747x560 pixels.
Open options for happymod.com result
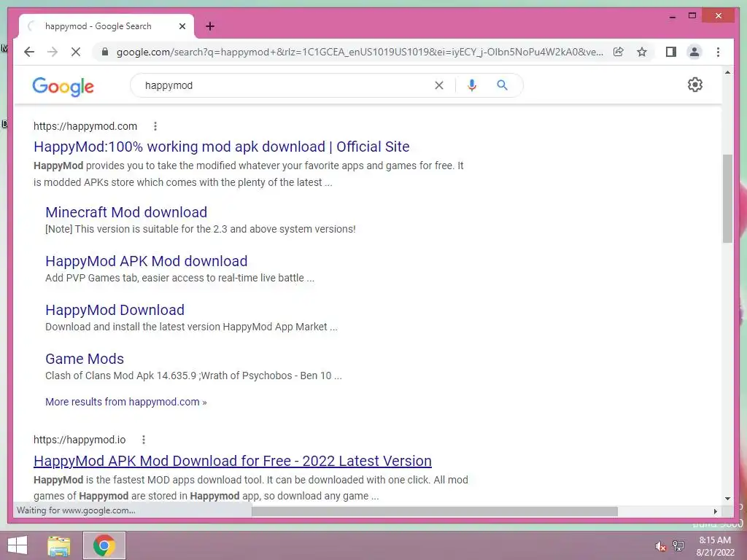(155, 126)
